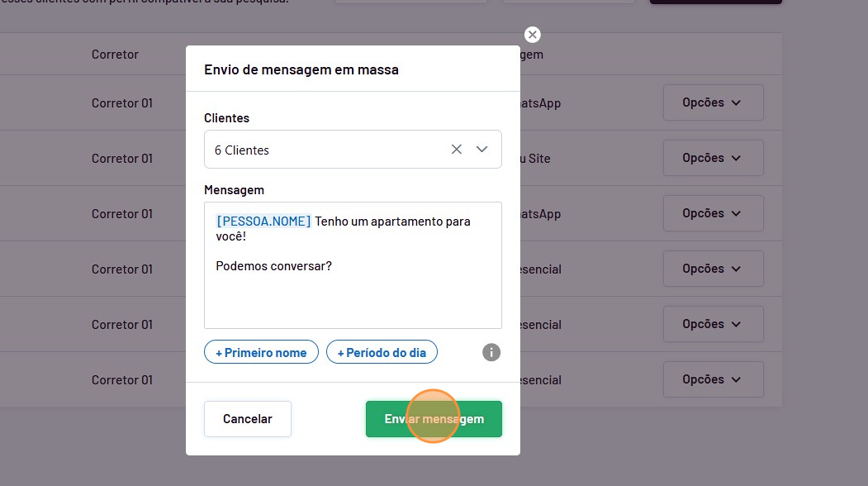Insert the + Primeiro nome variable
The height and width of the screenshot is (486, 868).
(261, 352)
